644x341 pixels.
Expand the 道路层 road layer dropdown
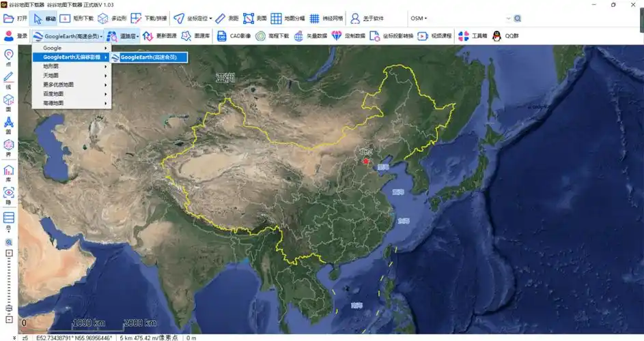point(122,36)
